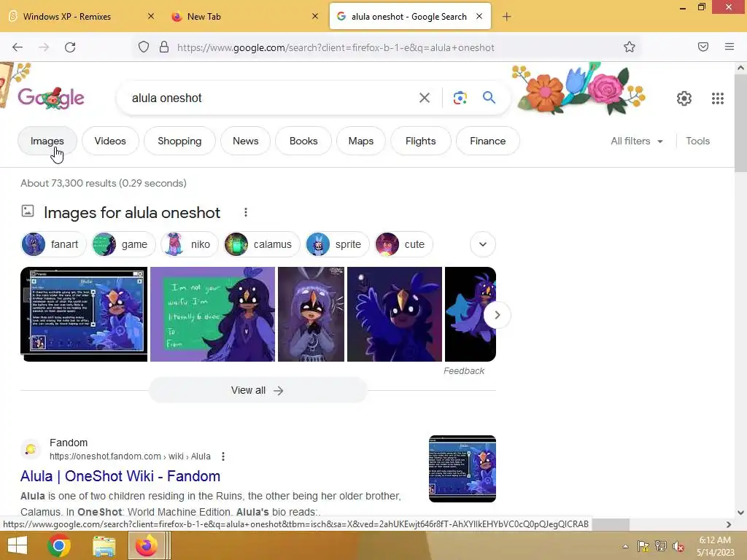Reload the page with refresh icon

(x=70, y=47)
